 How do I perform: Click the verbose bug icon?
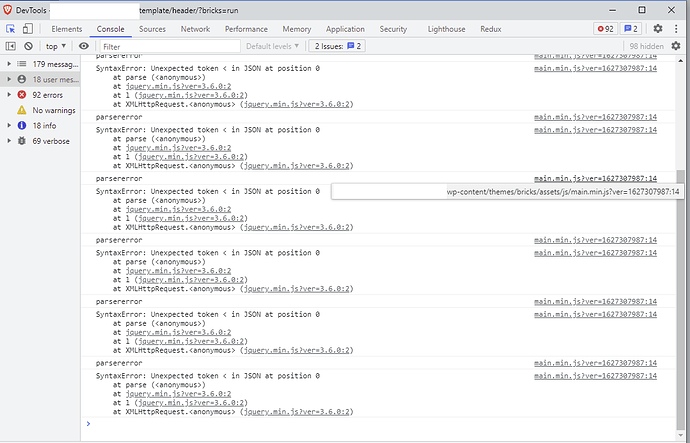[x=22, y=141]
